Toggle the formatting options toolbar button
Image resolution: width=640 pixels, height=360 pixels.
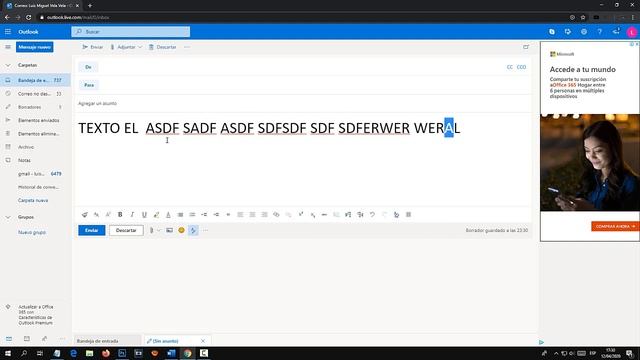(193, 230)
